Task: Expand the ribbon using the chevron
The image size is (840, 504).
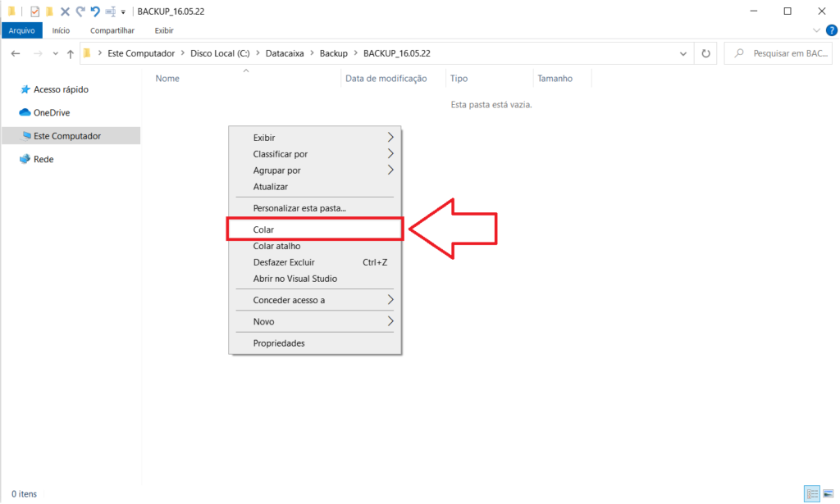Action: [x=816, y=30]
